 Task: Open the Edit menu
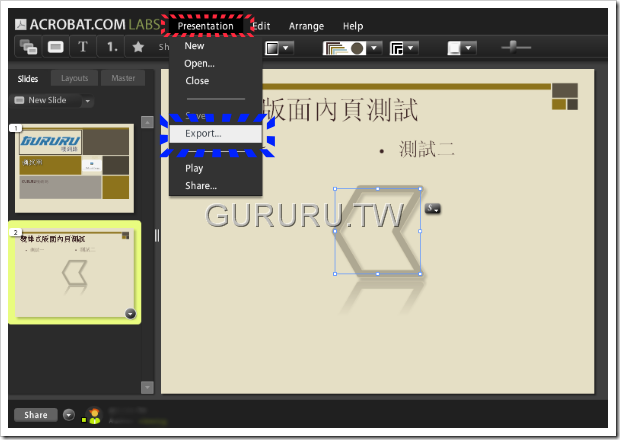pos(261,26)
